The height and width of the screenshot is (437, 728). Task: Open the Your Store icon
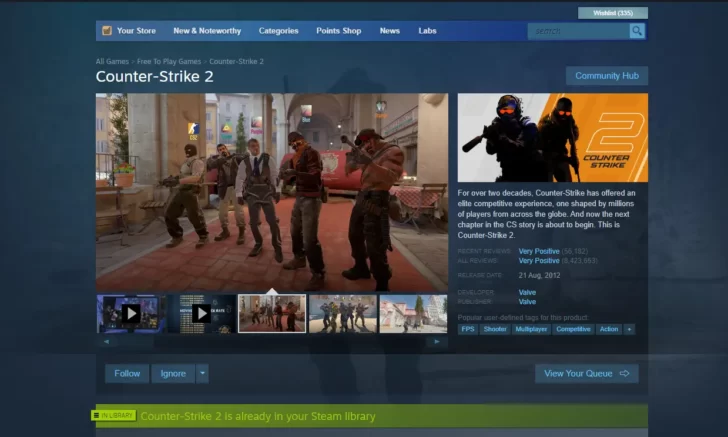[107, 31]
